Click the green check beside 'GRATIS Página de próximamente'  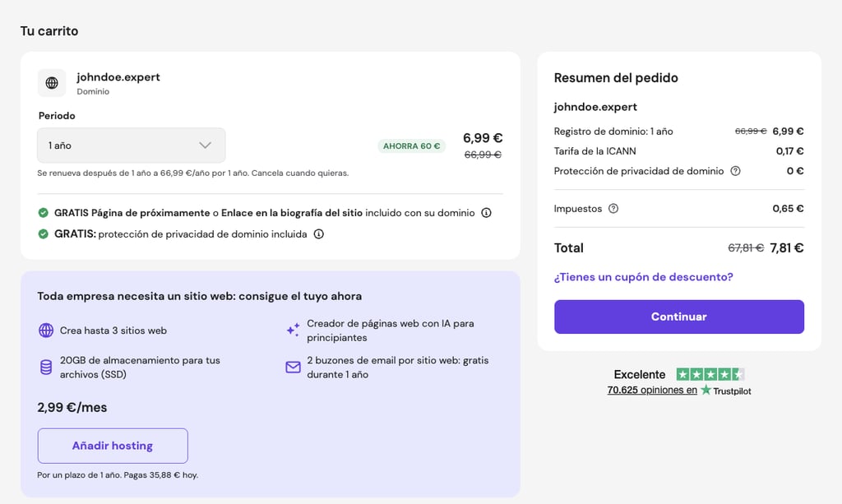(x=43, y=213)
